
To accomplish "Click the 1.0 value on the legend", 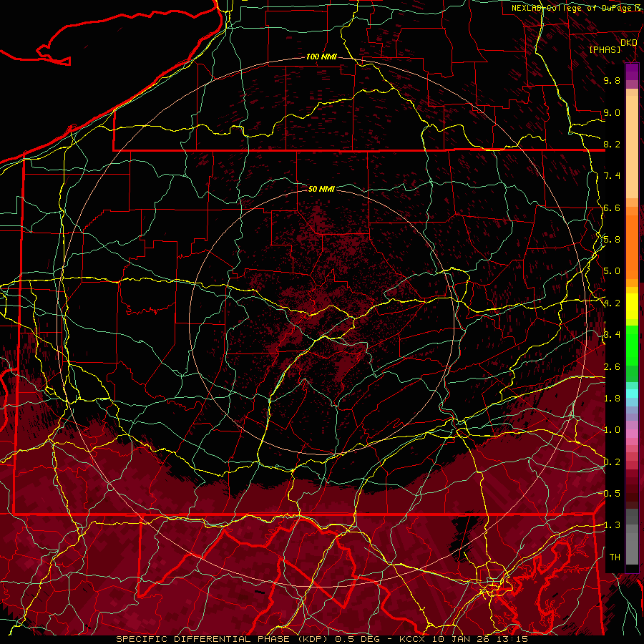I will [612, 430].
